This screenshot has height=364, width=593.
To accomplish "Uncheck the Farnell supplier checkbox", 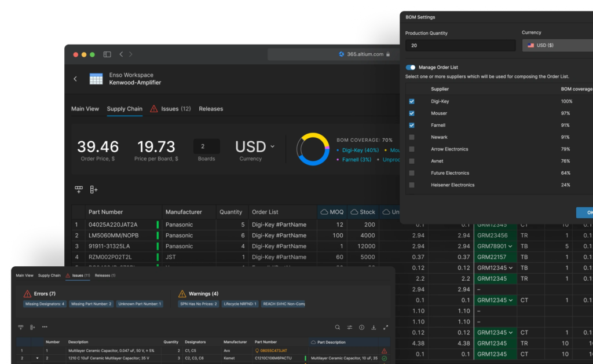I will coord(412,125).
